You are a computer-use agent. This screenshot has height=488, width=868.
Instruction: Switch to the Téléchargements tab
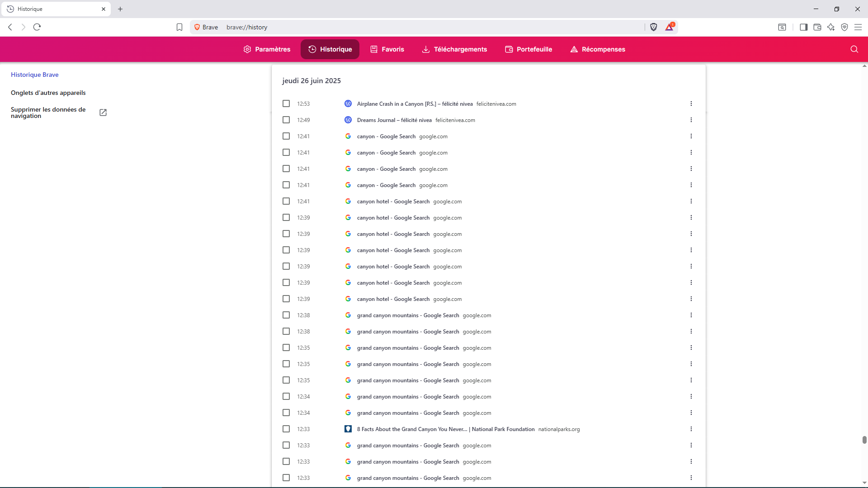pos(454,49)
